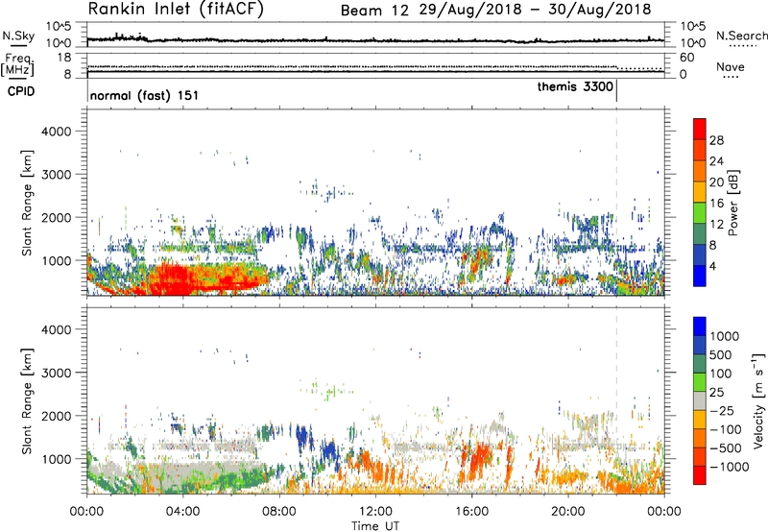Click the 'Rankin Inlet (fitACF)' title

pyautogui.click(x=176, y=10)
